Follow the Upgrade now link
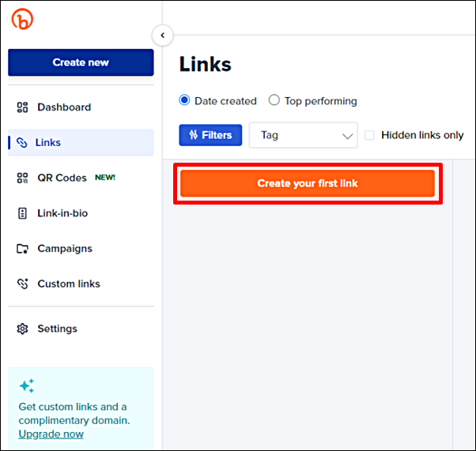476x451 pixels. (51, 434)
